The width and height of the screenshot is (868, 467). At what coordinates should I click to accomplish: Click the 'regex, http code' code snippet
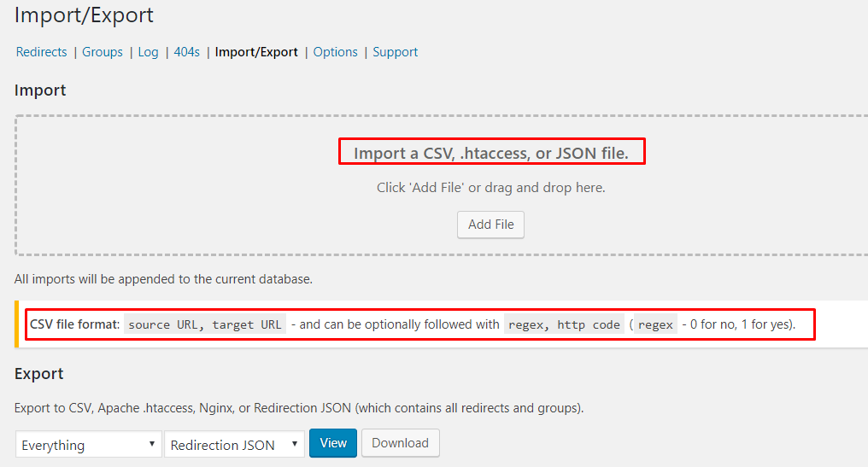[x=564, y=324]
